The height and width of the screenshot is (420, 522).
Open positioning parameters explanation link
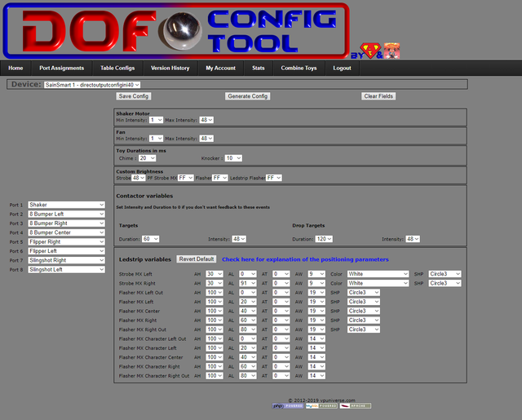coord(305,259)
